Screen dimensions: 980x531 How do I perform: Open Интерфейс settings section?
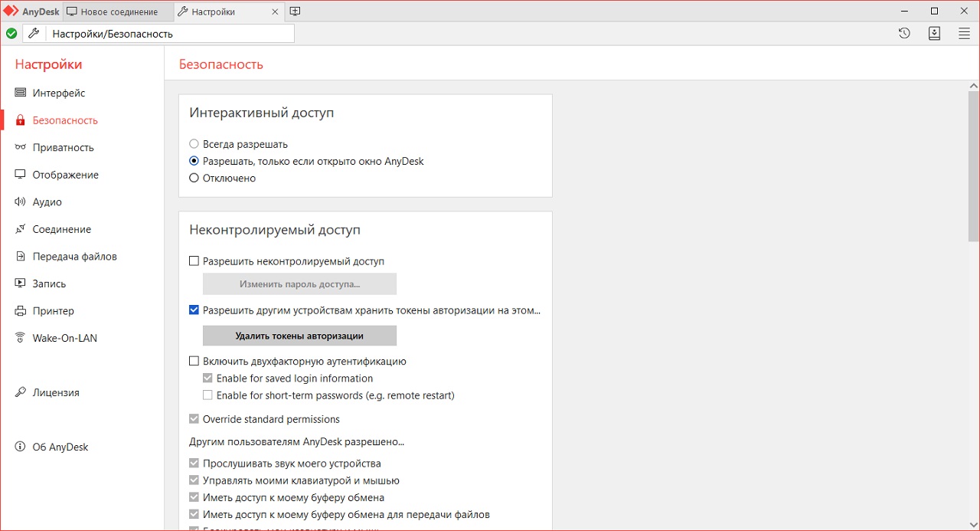tap(58, 93)
